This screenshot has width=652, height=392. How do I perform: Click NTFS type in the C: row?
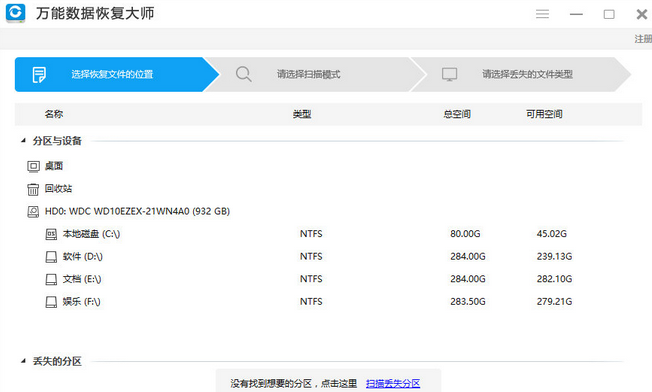(311, 234)
